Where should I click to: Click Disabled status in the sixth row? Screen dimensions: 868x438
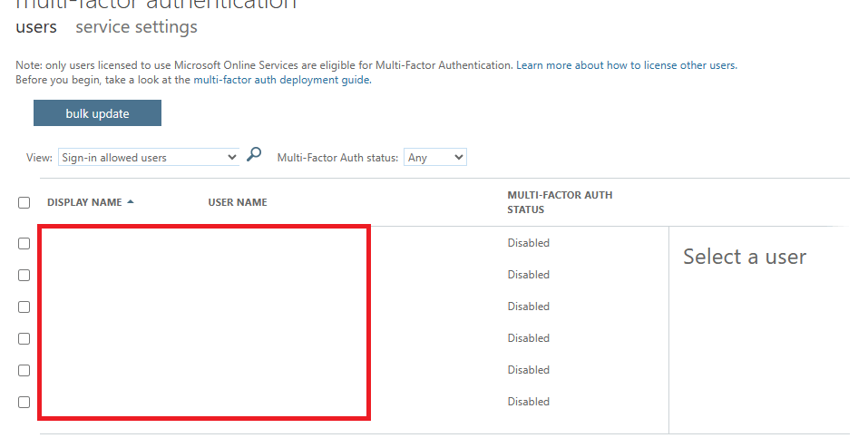528,402
